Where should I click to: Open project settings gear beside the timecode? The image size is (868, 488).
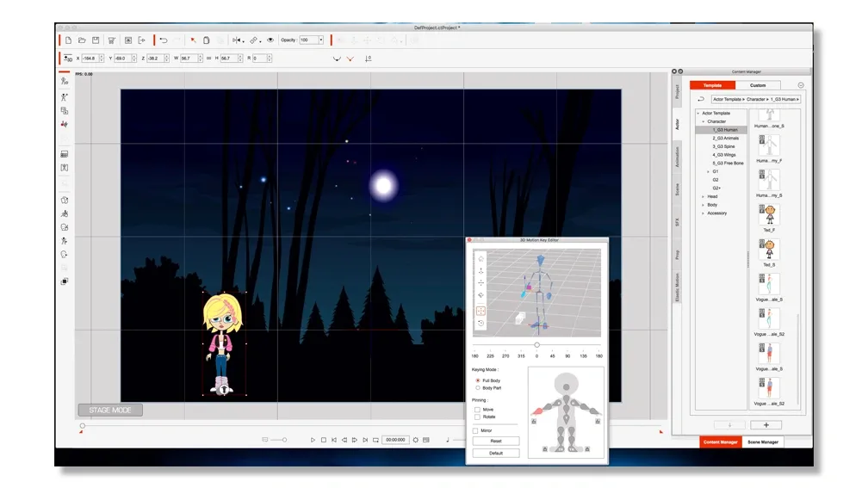(416, 440)
